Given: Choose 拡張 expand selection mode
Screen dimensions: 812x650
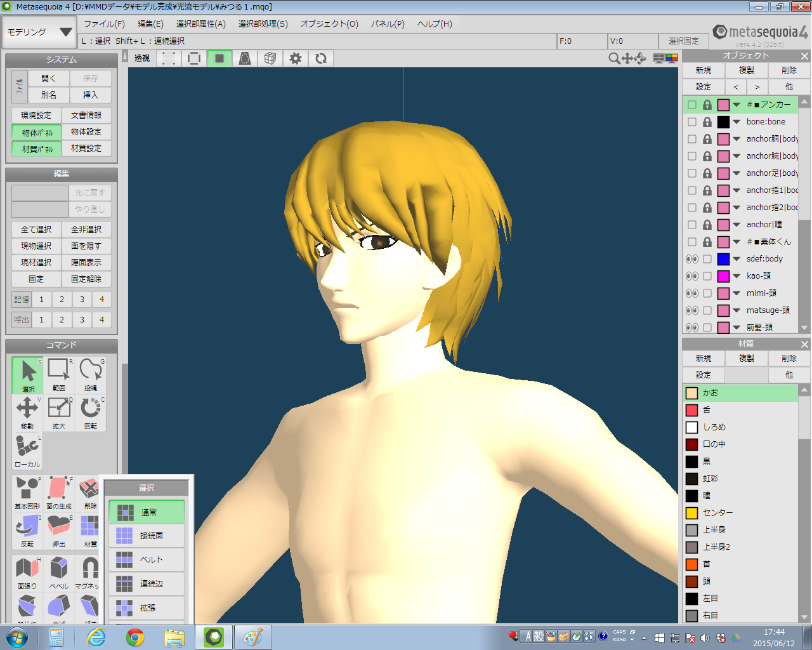Looking at the screenshot, I should click(x=147, y=608).
